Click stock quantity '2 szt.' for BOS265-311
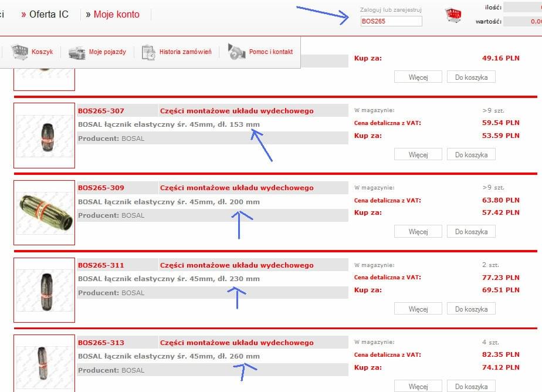The height and width of the screenshot is (392, 542). (x=491, y=265)
